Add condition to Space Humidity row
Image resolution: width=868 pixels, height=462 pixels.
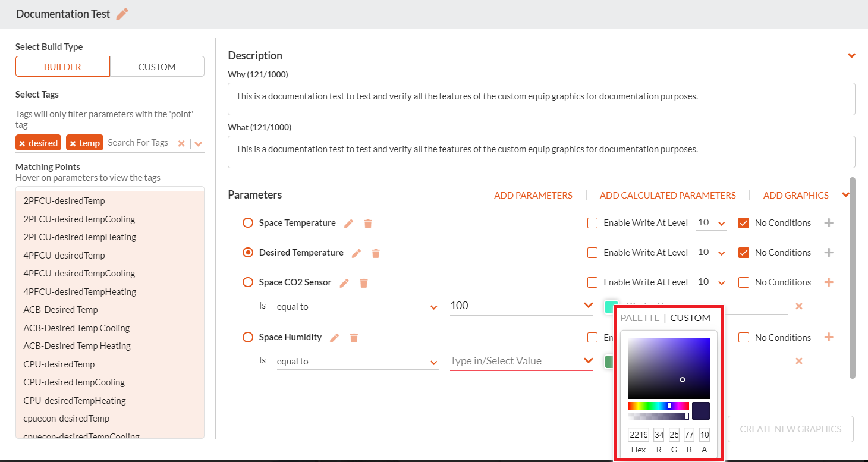[829, 337]
